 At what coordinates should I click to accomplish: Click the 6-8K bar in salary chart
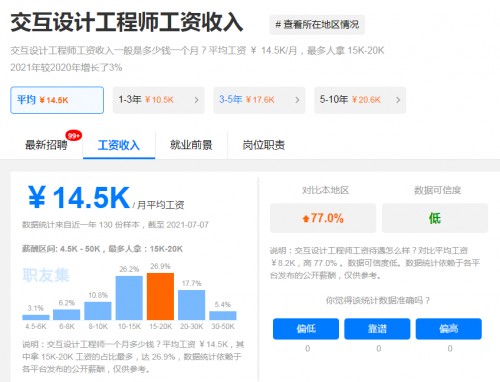[x=67, y=315]
